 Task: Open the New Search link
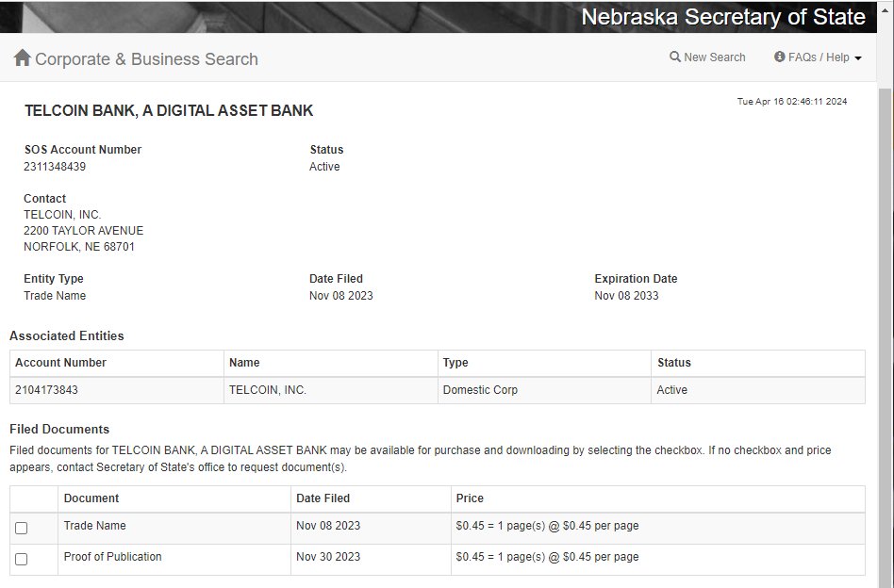click(707, 57)
